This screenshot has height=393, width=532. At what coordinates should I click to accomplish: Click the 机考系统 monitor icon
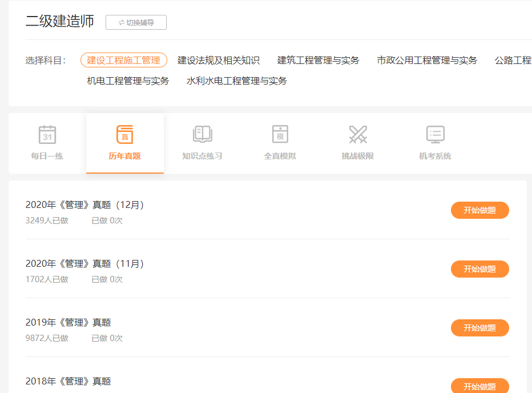coord(435,135)
